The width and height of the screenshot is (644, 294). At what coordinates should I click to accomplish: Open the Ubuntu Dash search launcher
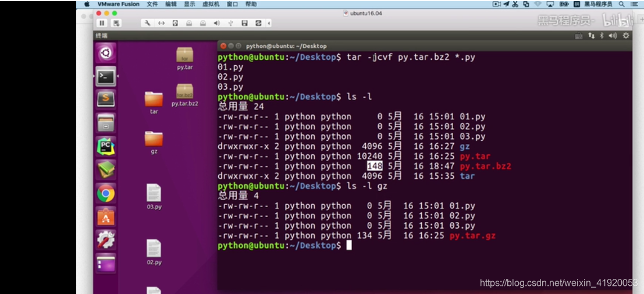106,53
